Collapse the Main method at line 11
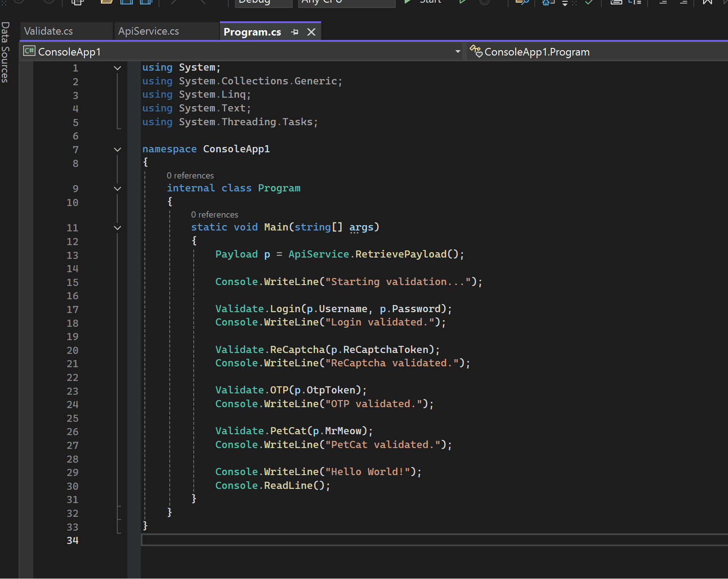This screenshot has height=579, width=728. (117, 228)
